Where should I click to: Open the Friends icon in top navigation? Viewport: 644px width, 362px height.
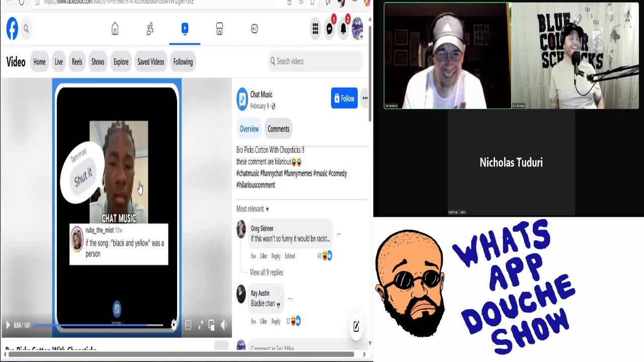coord(150,29)
